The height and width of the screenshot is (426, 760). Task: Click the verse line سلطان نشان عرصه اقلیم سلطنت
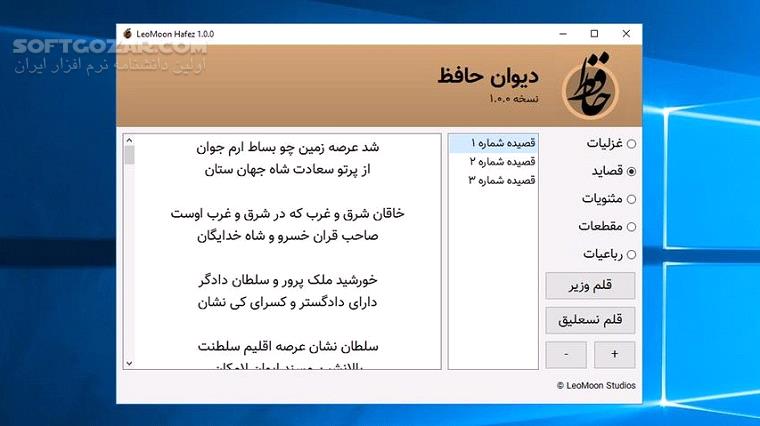click(287, 347)
